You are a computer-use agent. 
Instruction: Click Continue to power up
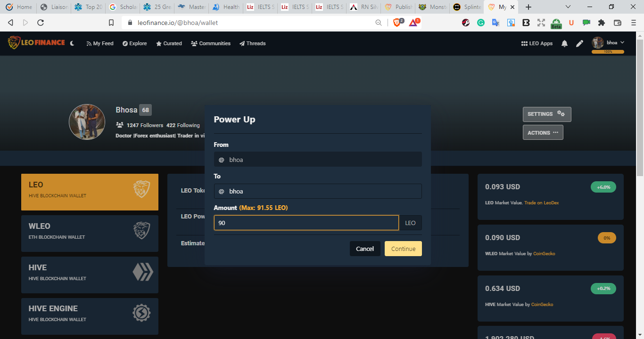[403, 249]
